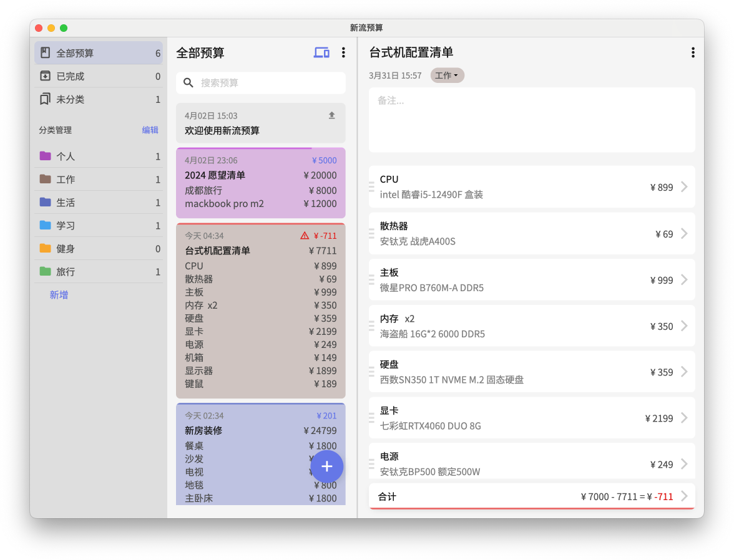This screenshot has height=560, width=734.
Task: Click the blue 学习 folder icon
Action: click(x=45, y=225)
